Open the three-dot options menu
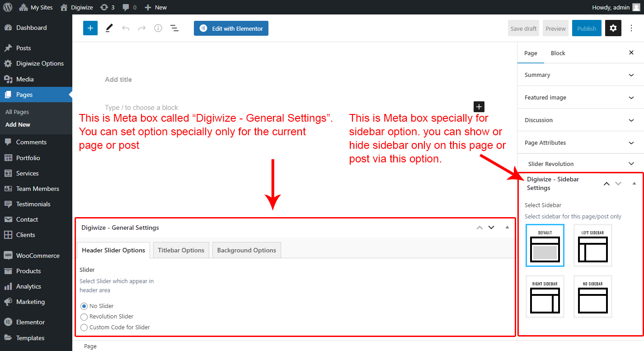The image size is (644, 351). [x=631, y=28]
